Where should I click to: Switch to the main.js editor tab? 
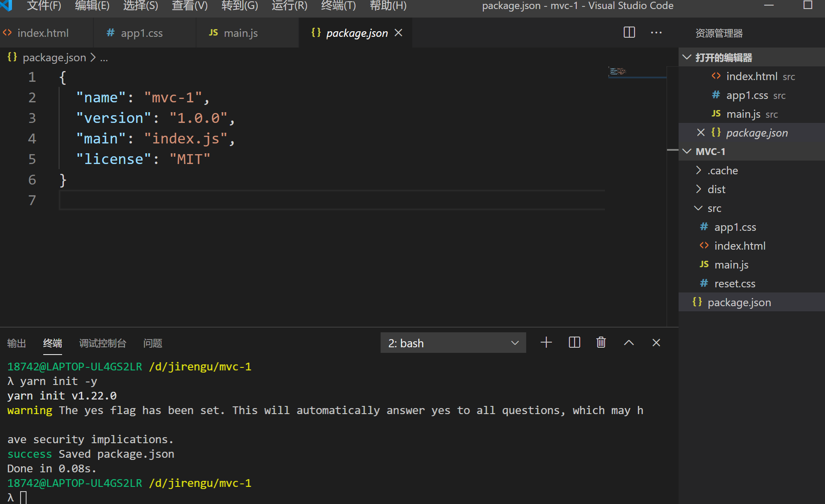coord(241,33)
